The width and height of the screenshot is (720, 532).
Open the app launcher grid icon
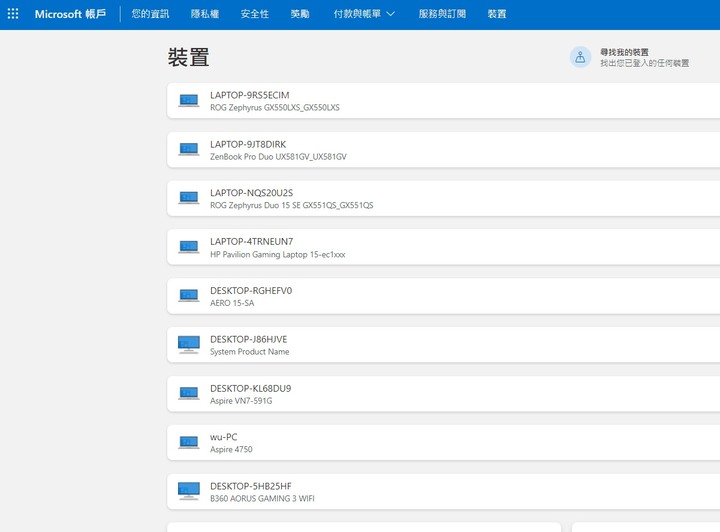click(13, 14)
